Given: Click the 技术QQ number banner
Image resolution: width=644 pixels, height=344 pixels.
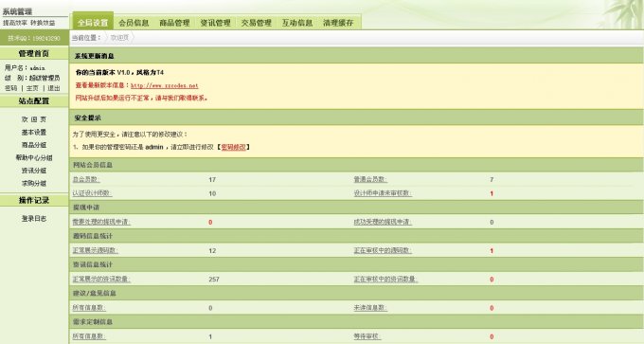Looking at the screenshot, I should point(34,38).
